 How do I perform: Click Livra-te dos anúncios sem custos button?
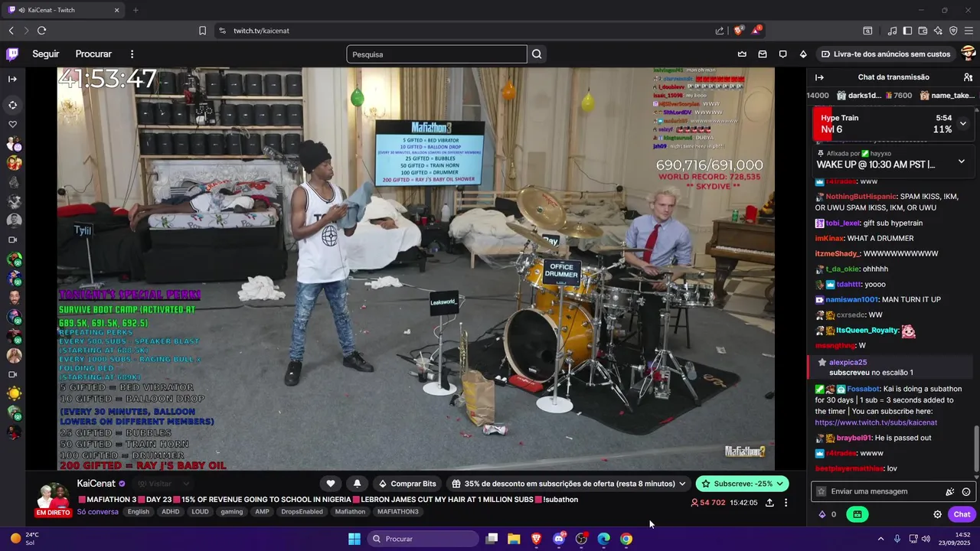pos(886,54)
